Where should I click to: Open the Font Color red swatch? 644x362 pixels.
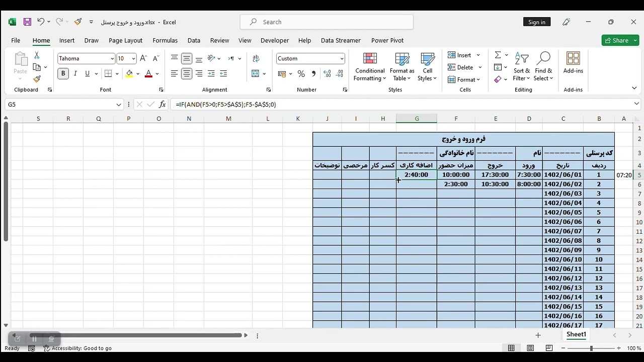(x=148, y=74)
